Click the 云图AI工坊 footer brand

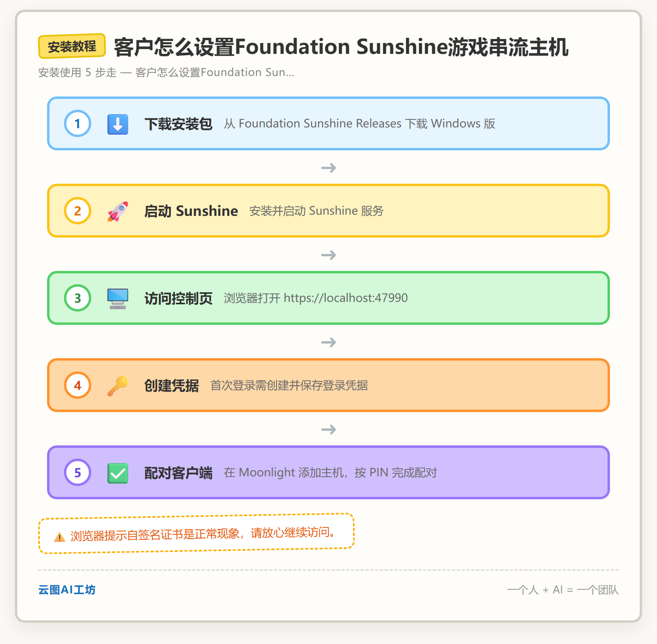(x=67, y=590)
